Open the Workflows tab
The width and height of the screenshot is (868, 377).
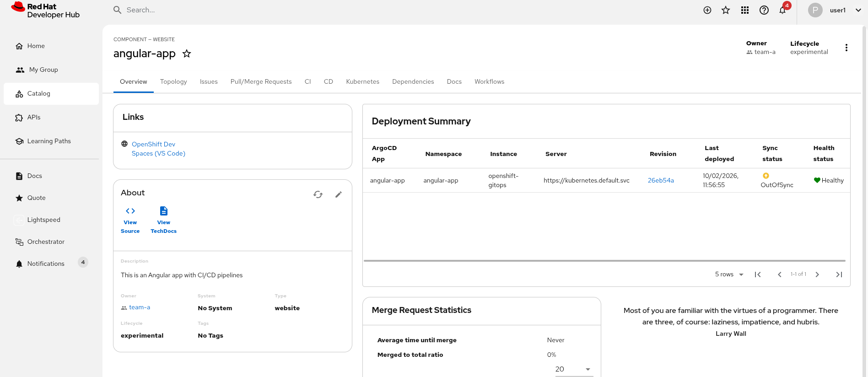point(490,81)
